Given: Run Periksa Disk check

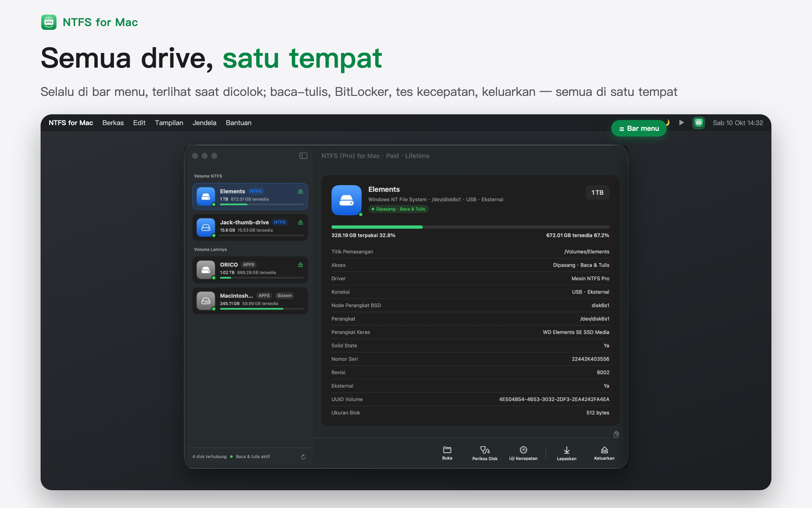Looking at the screenshot, I should [485, 453].
